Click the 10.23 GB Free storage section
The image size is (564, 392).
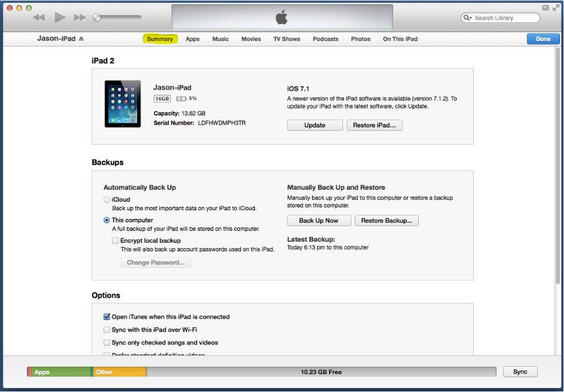click(321, 372)
